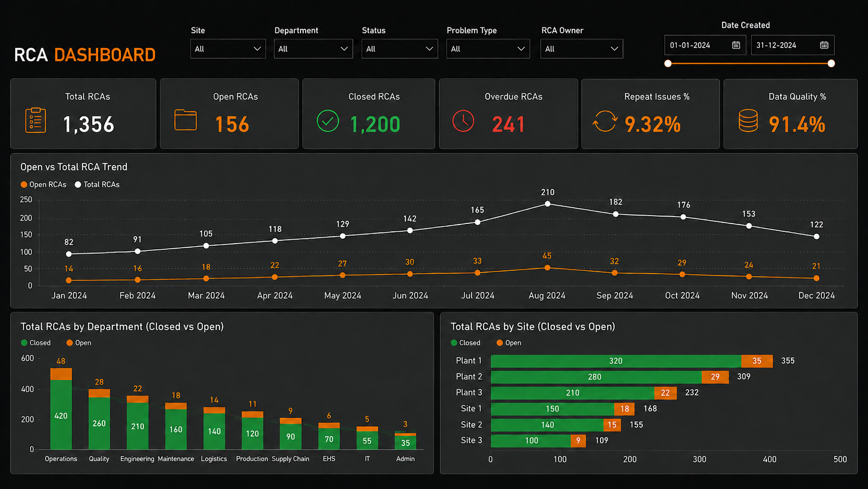
Task: Click the Open RCAs value 156
Action: tap(232, 125)
